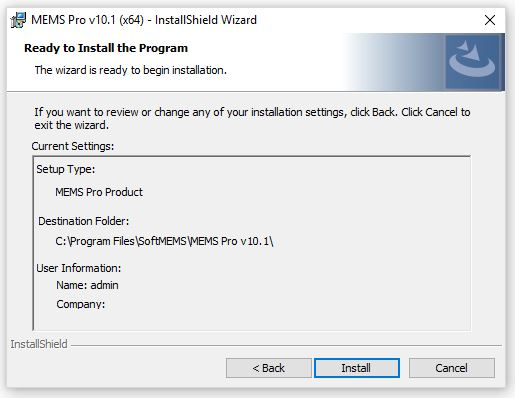The height and width of the screenshot is (398, 515).
Task: Click the wizard is ready subtitle text
Action: coord(131,70)
